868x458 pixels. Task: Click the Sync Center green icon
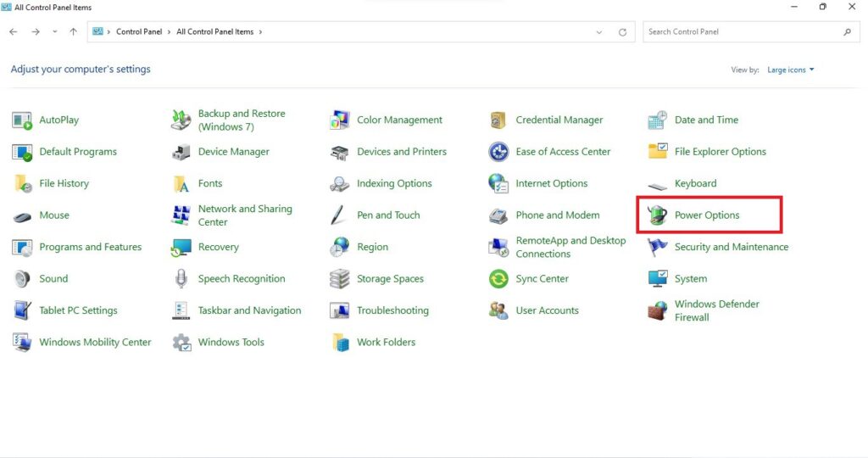click(498, 279)
